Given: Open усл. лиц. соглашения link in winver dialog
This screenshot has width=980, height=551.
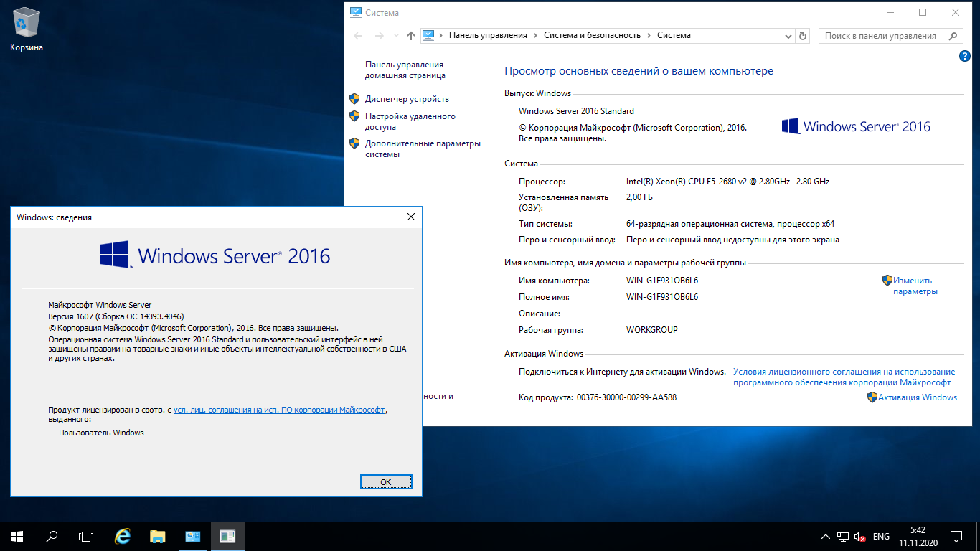Looking at the screenshot, I should click(x=280, y=410).
